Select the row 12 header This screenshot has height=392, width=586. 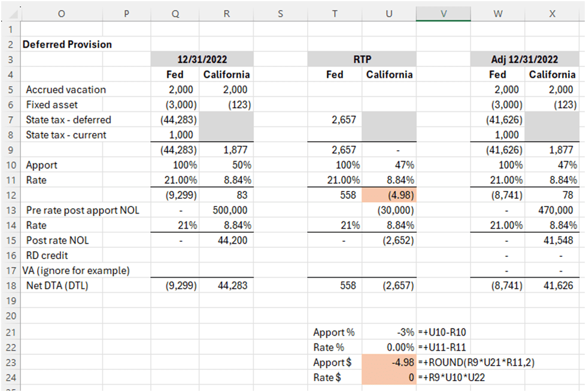click(x=10, y=195)
